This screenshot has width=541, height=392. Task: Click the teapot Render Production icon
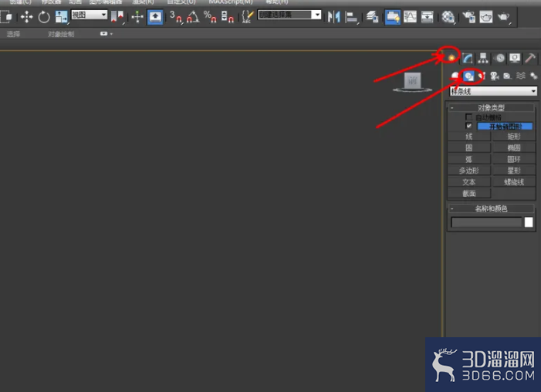click(503, 16)
